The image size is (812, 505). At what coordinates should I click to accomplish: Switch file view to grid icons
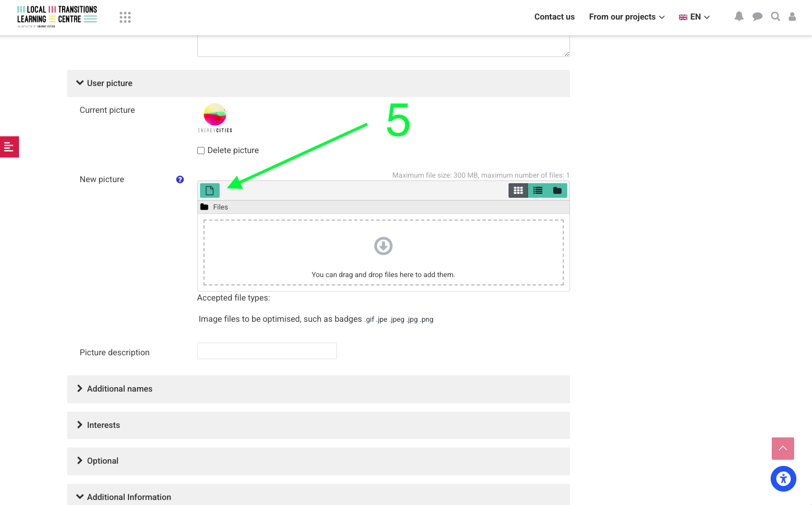(518, 190)
